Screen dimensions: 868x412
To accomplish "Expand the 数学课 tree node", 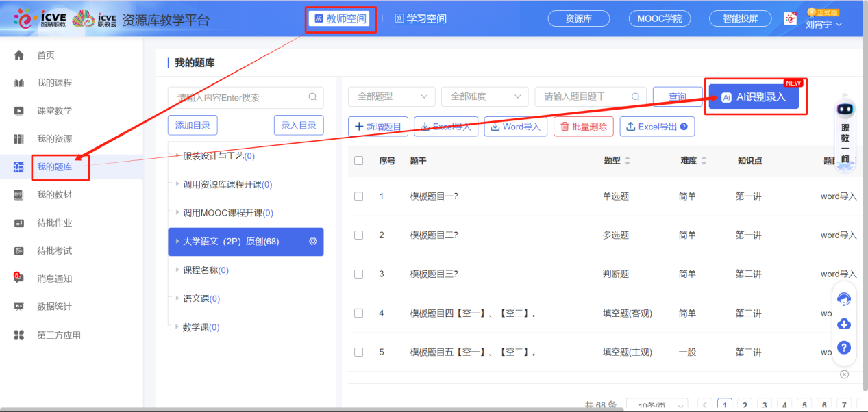I will (x=199, y=327).
